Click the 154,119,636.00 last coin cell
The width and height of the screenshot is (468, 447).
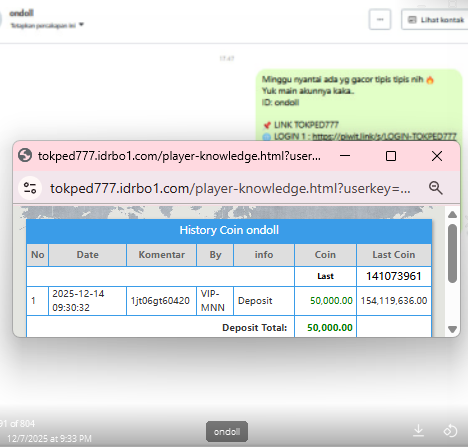[x=394, y=301]
